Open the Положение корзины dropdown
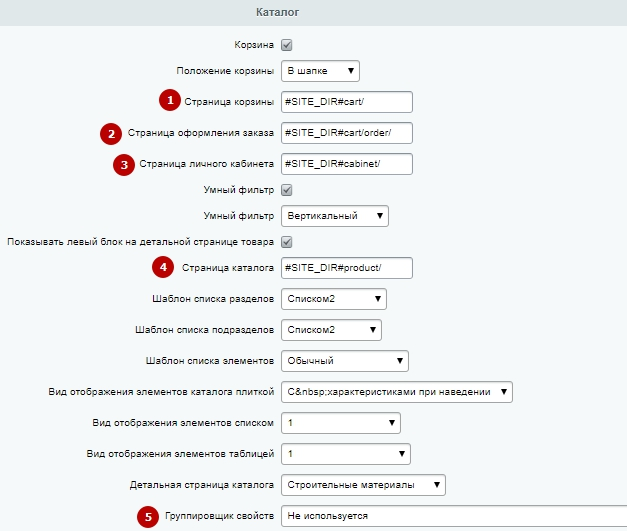 320,71
